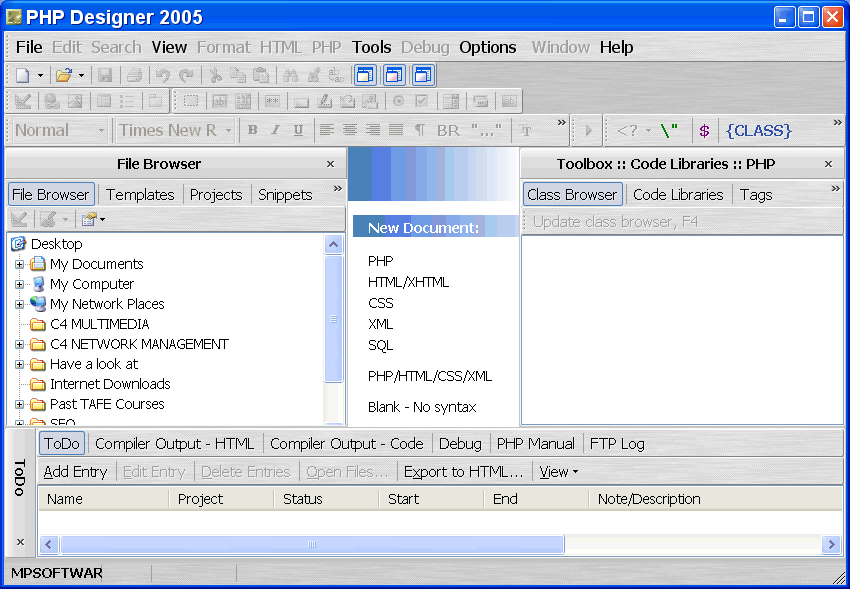The height and width of the screenshot is (589, 850).
Task: Click the Bold formatting icon
Action: click(x=252, y=130)
